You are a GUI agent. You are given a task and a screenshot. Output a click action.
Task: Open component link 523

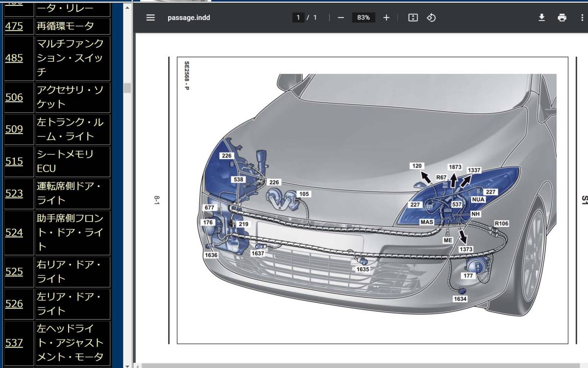[x=14, y=193]
